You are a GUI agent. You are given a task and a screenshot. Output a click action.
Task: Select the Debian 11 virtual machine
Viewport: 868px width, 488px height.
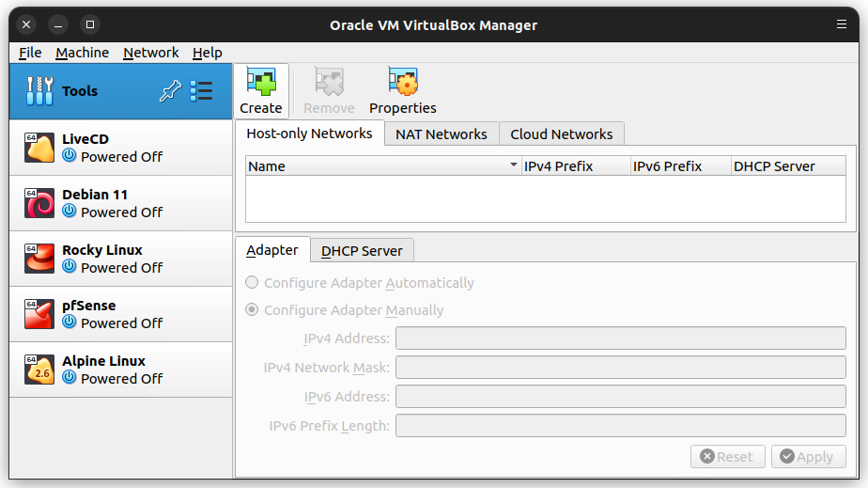(x=120, y=203)
